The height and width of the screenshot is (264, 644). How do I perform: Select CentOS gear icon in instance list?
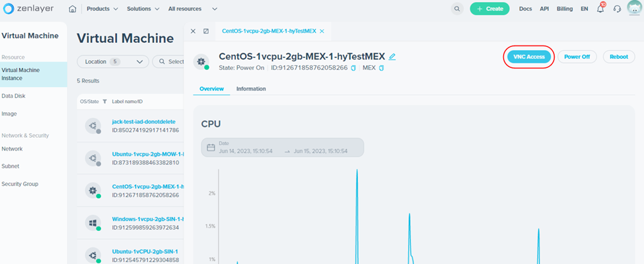pyautogui.click(x=93, y=191)
